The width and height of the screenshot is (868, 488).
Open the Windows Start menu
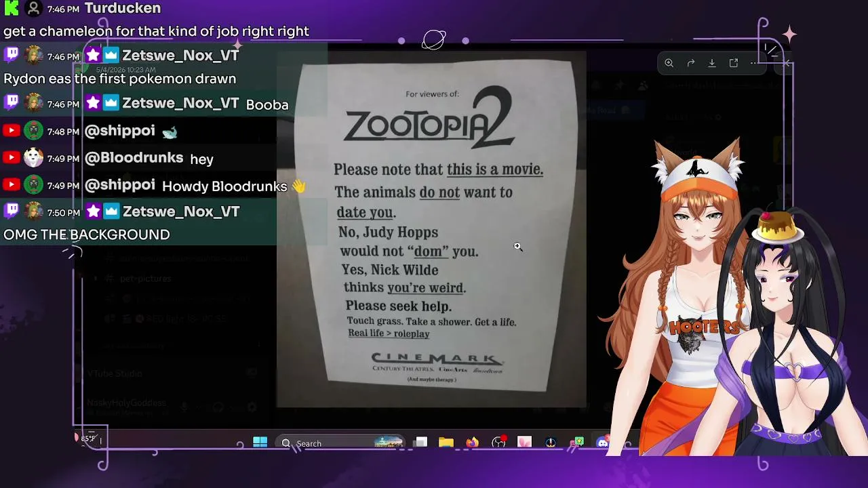(x=260, y=443)
